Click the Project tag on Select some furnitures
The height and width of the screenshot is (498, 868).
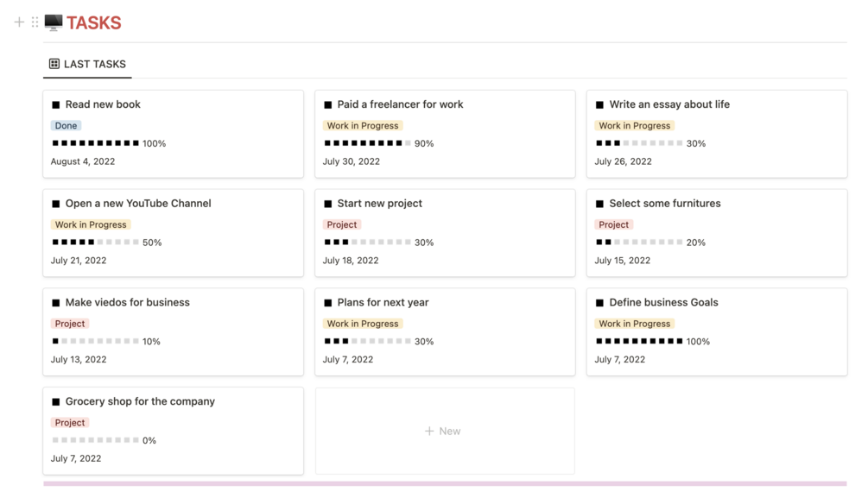pyautogui.click(x=614, y=225)
